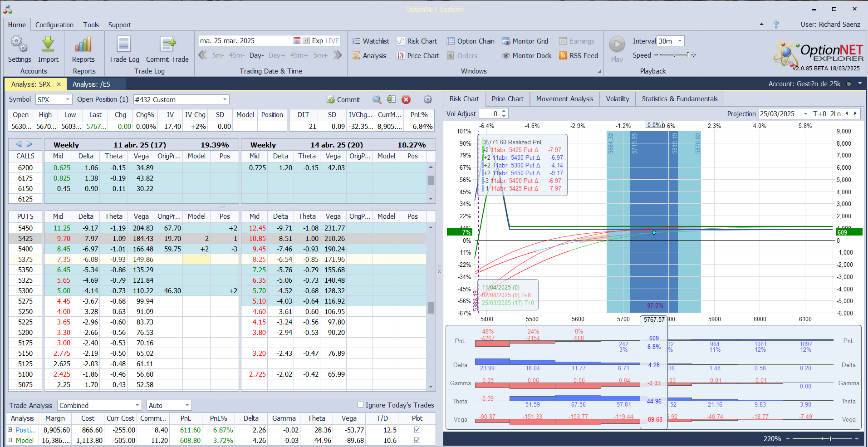
Task: Switch to Statistics & Fundamentals tab
Action: point(680,99)
